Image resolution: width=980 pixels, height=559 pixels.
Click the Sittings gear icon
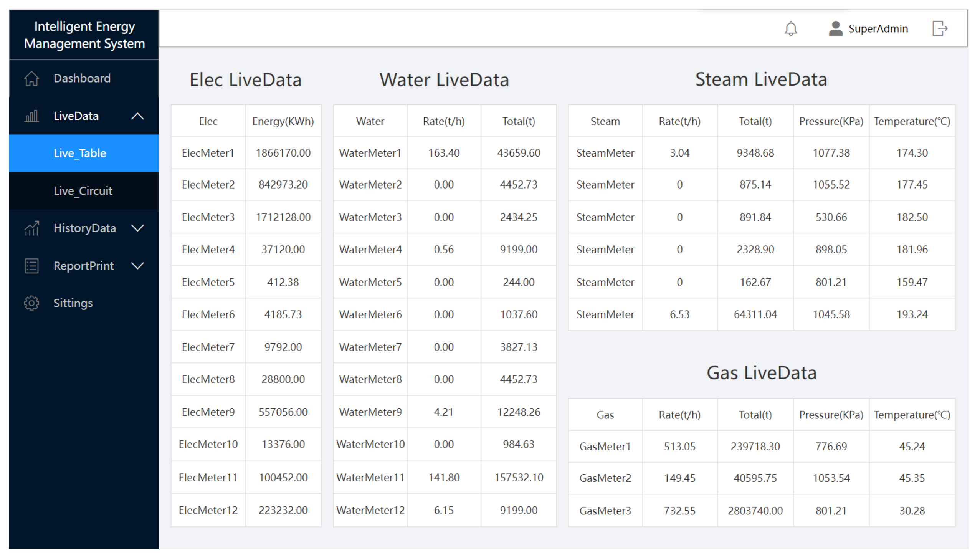coord(31,303)
